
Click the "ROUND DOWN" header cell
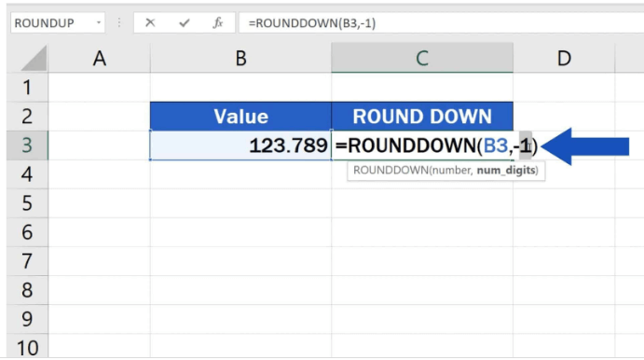coord(422,117)
